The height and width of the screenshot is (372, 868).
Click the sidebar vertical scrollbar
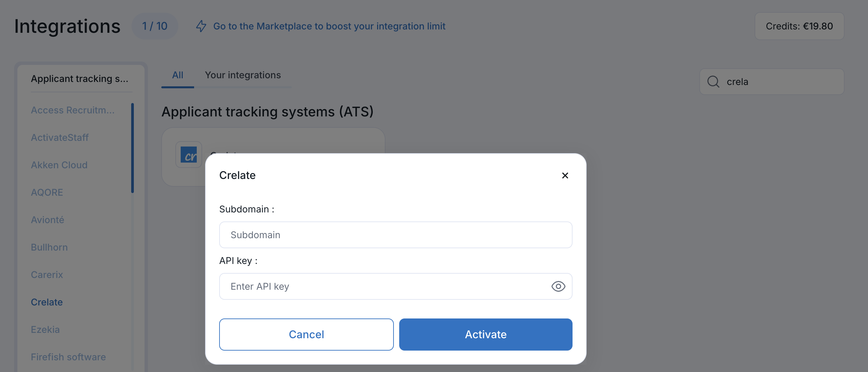pyautogui.click(x=133, y=148)
